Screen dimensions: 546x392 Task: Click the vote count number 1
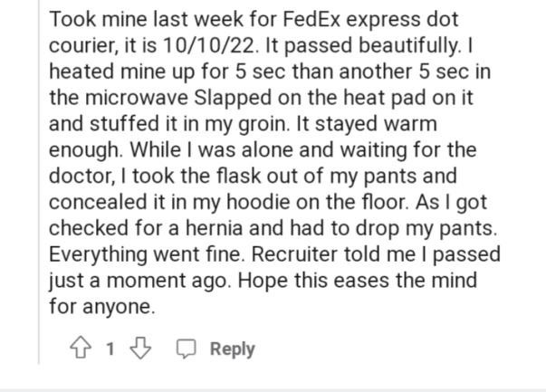click(110, 349)
